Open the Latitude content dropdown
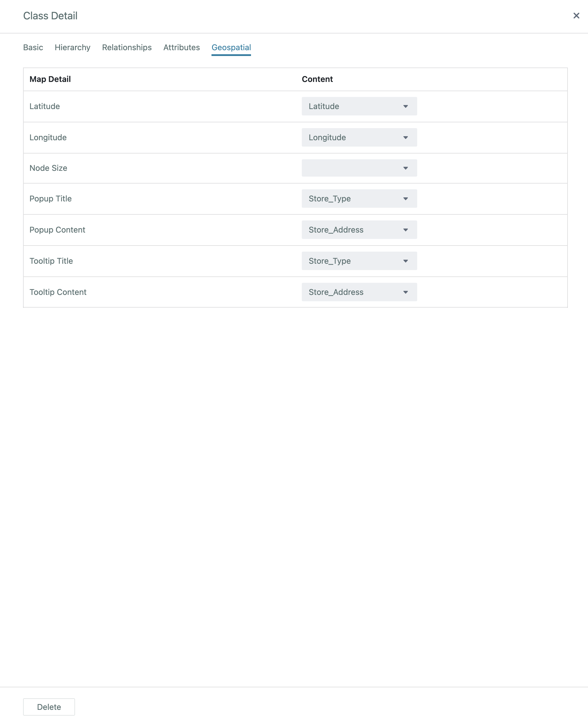This screenshot has height=726, width=588. pos(359,106)
